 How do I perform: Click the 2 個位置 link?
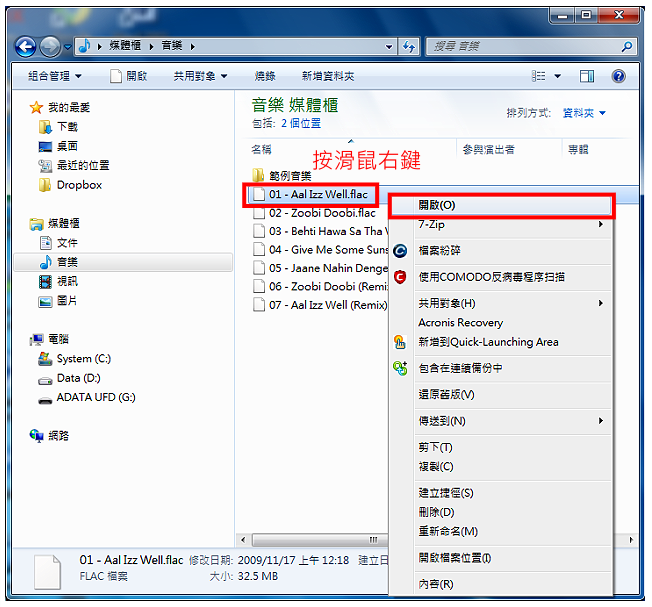coord(301,123)
